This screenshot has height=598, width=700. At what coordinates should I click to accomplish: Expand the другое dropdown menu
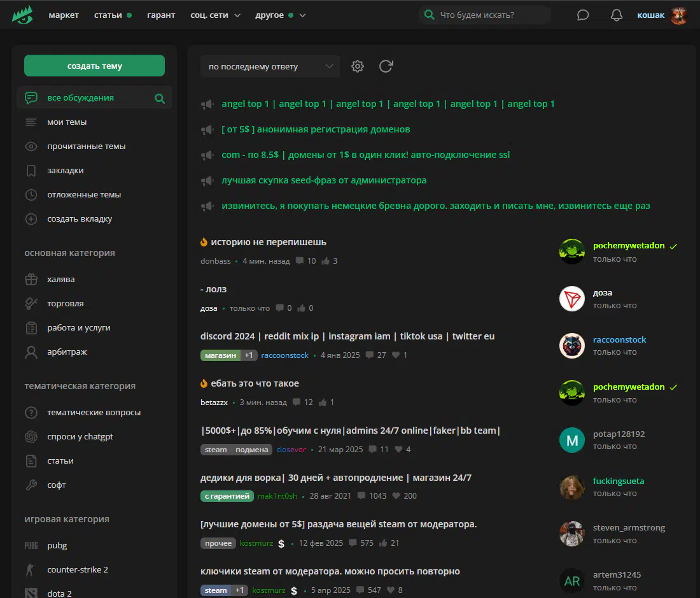(x=280, y=15)
